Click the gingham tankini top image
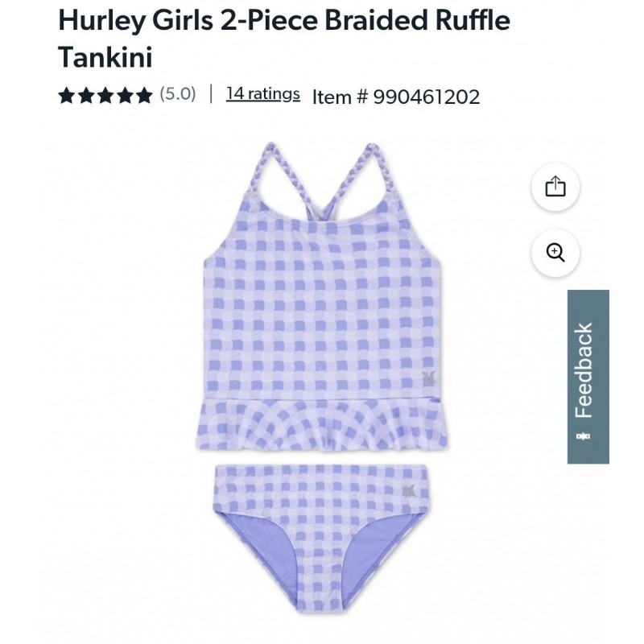 pyautogui.click(x=321, y=296)
